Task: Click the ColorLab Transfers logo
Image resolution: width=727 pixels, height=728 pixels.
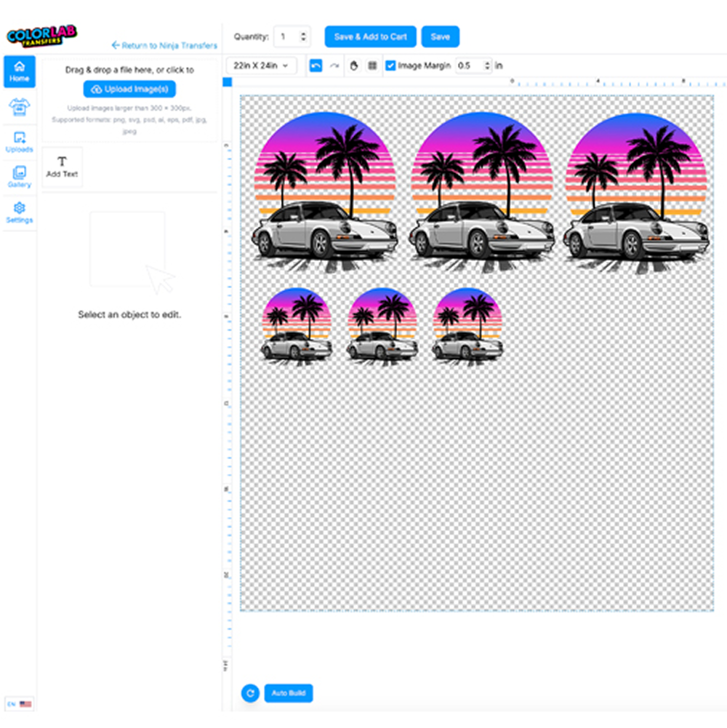Action: tap(41, 36)
